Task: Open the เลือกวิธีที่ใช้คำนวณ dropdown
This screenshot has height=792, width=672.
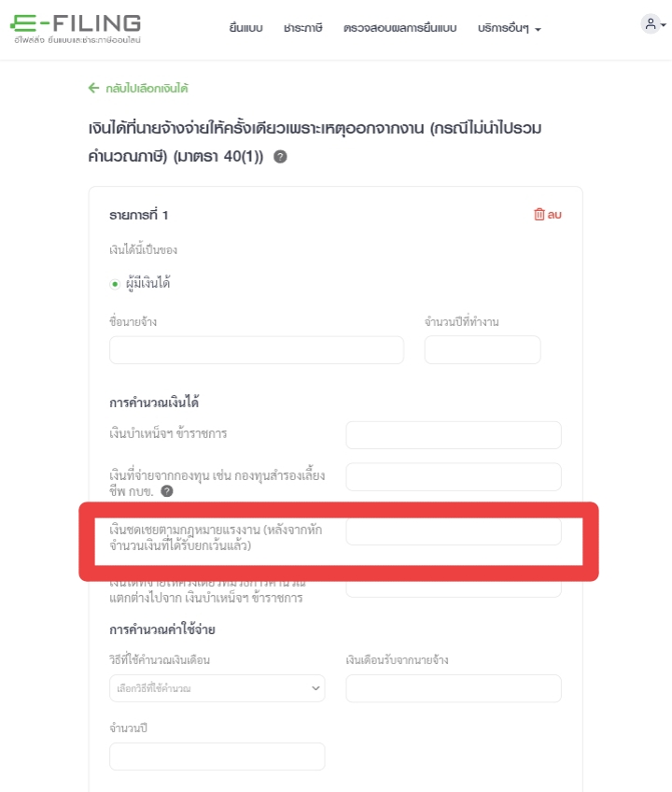Action: (217, 688)
